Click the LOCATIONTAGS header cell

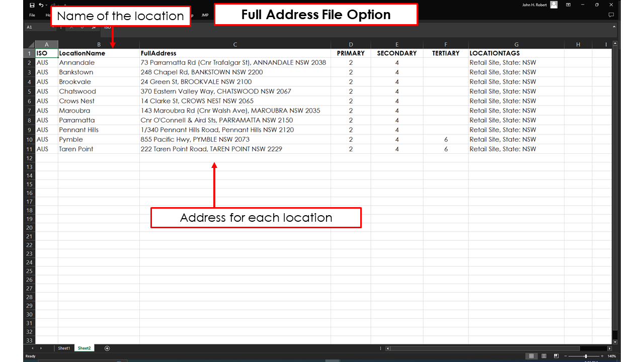pos(516,53)
